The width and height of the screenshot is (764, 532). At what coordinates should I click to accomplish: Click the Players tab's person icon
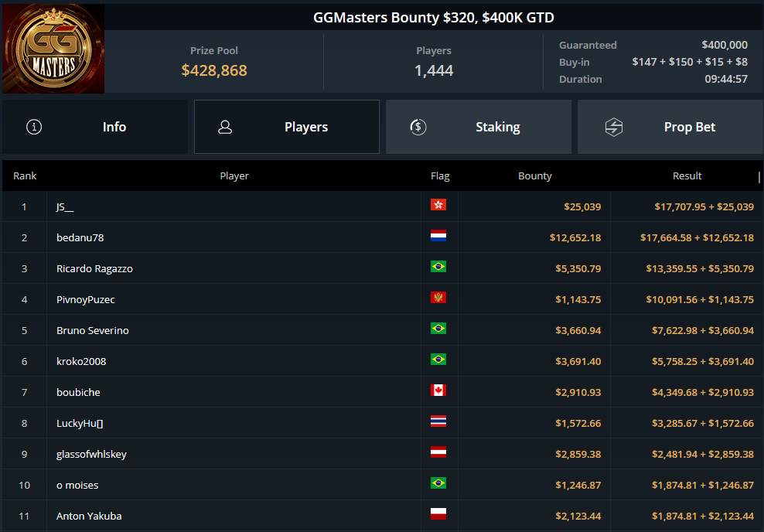pos(224,127)
